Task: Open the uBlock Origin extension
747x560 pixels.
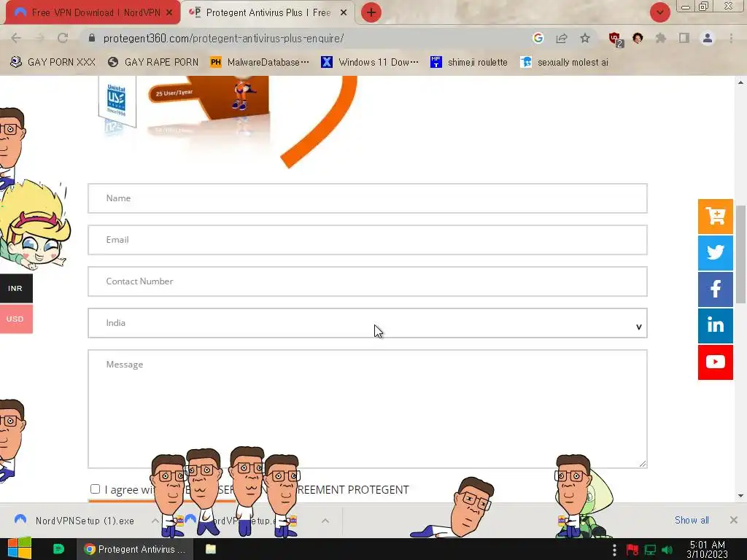Action: pos(615,39)
